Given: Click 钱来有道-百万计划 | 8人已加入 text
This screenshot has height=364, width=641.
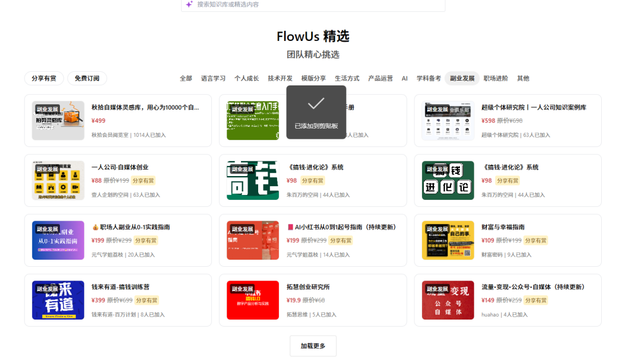Looking at the screenshot, I should pos(128,315).
